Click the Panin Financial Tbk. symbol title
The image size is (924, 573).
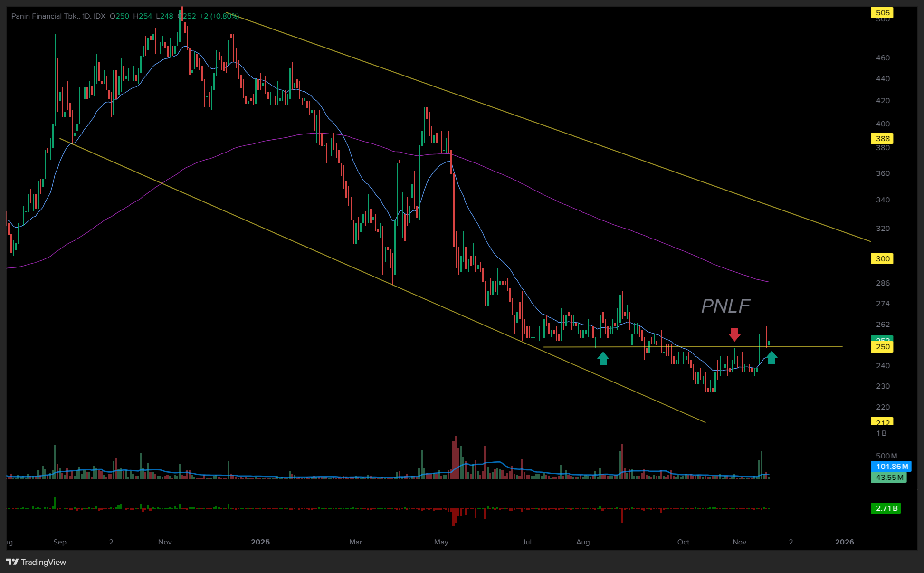coord(45,16)
